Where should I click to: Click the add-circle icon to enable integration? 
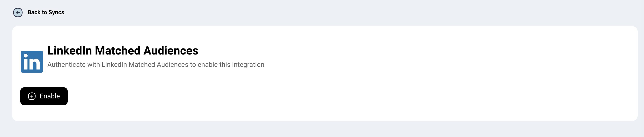point(32,96)
